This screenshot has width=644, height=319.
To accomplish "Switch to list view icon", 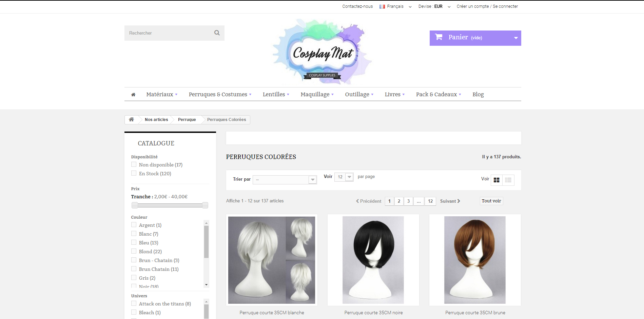I will point(508,180).
